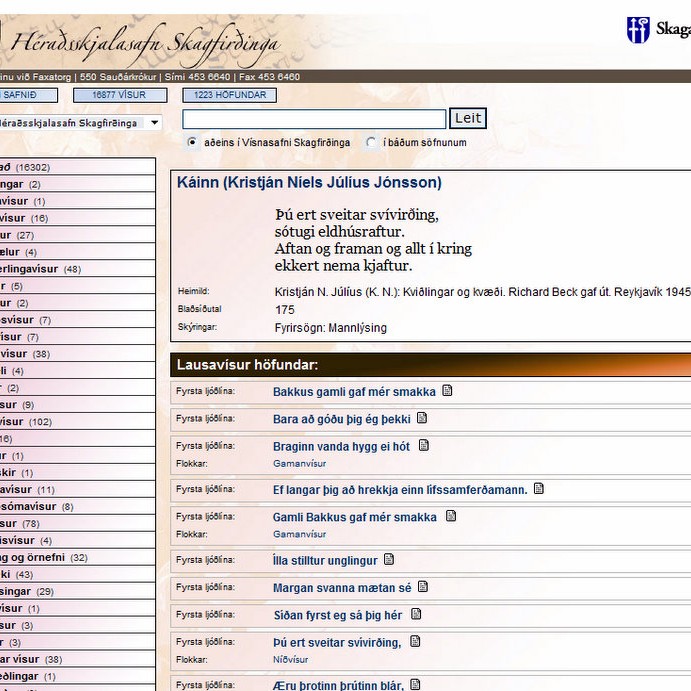Open the poem 'Æru þrotinn þrútinn blár'
Screen dimensions: 691x691
[x=338, y=685]
